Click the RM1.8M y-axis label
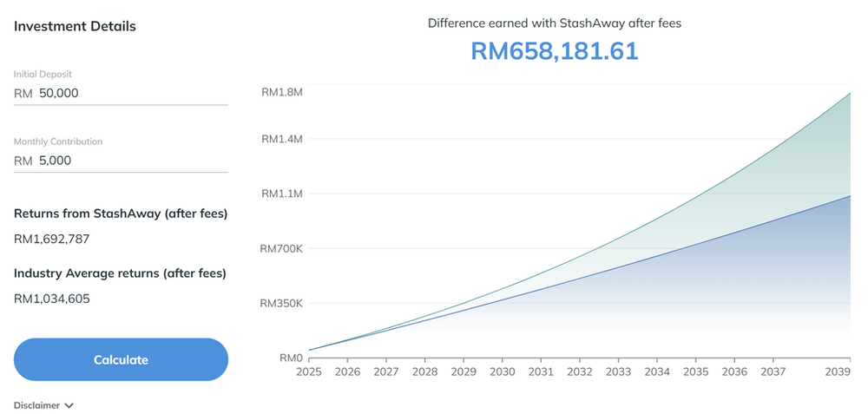868x414 pixels. pos(282,92)
